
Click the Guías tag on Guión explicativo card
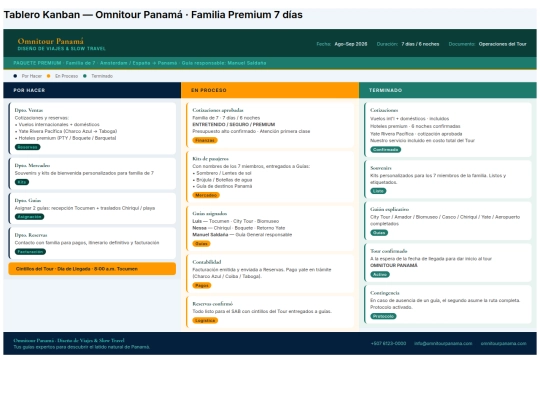tap(379, 233)
